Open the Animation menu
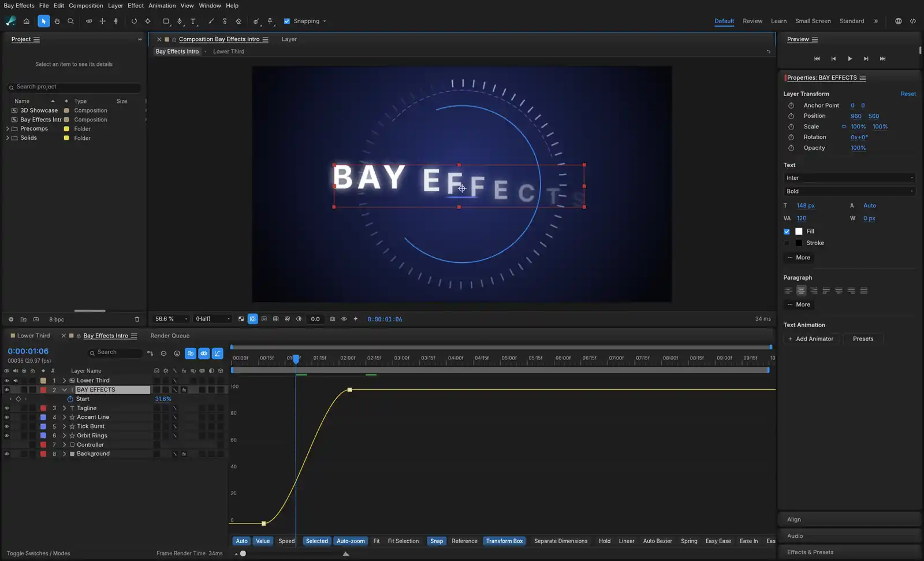 [162, 6]
